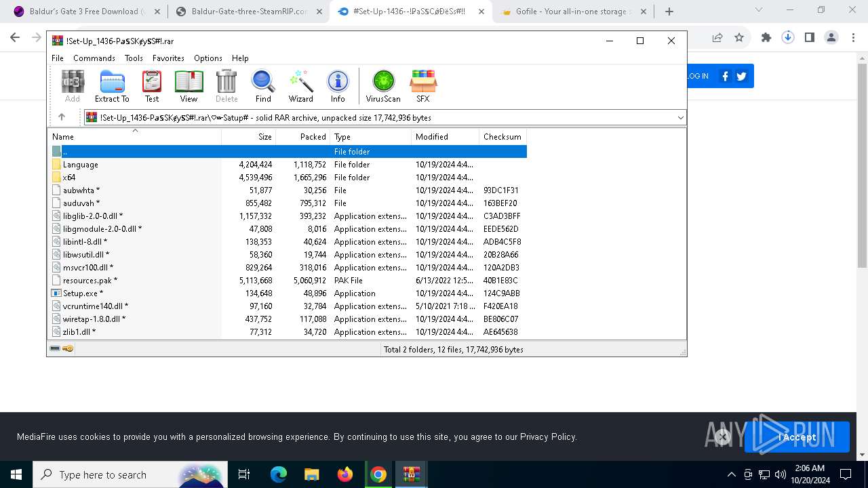Open the MediaFire Twitter icon
The image size is (868, 488).
pyautogui.click(x=742, y=76)
